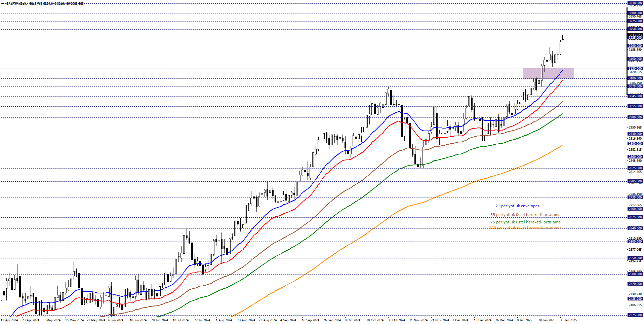This screenshot has width=644, height=324.
Task: Click the '3 May 2024' date on time axis
Action: (52, 320)
